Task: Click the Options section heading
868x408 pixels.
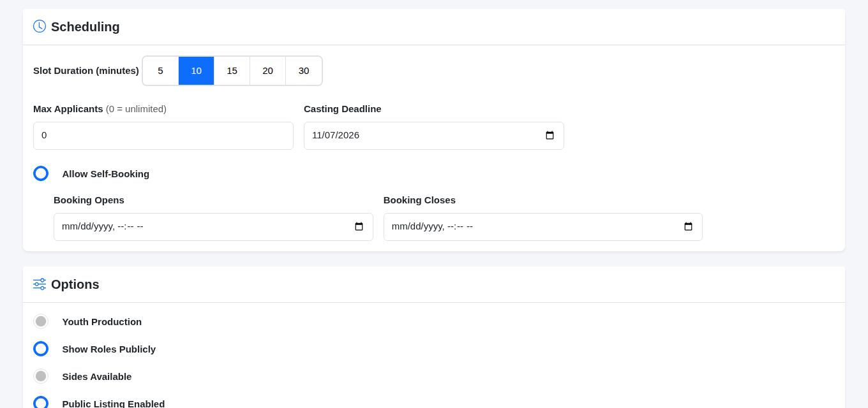Action: coord(75,284)
